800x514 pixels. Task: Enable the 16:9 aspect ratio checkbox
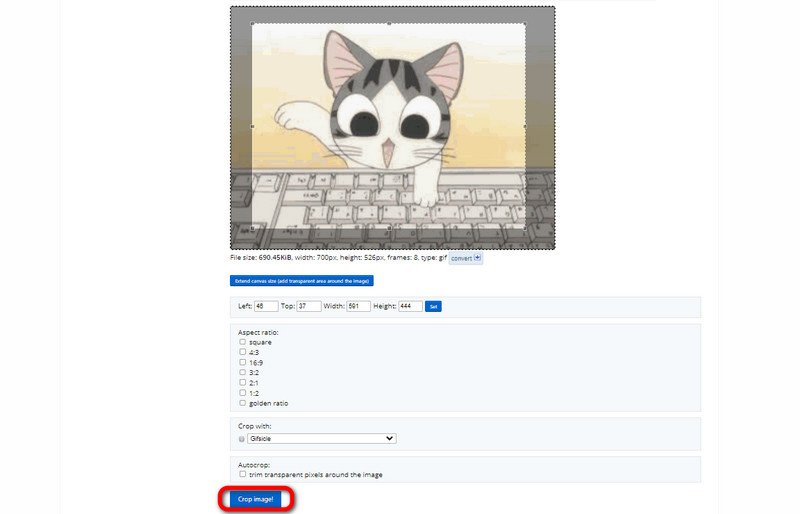(242, 362)
